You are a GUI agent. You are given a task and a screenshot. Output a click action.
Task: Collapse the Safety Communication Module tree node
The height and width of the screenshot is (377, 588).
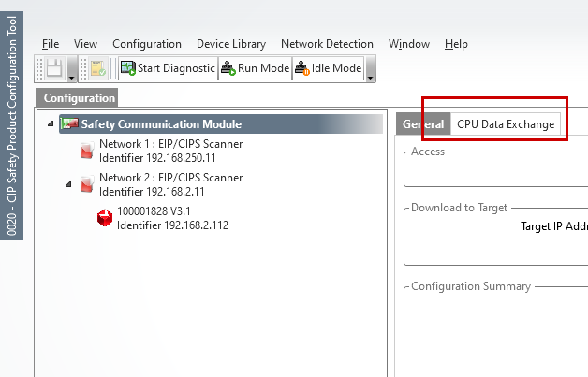pyautogui.click(x=51, y=123)
